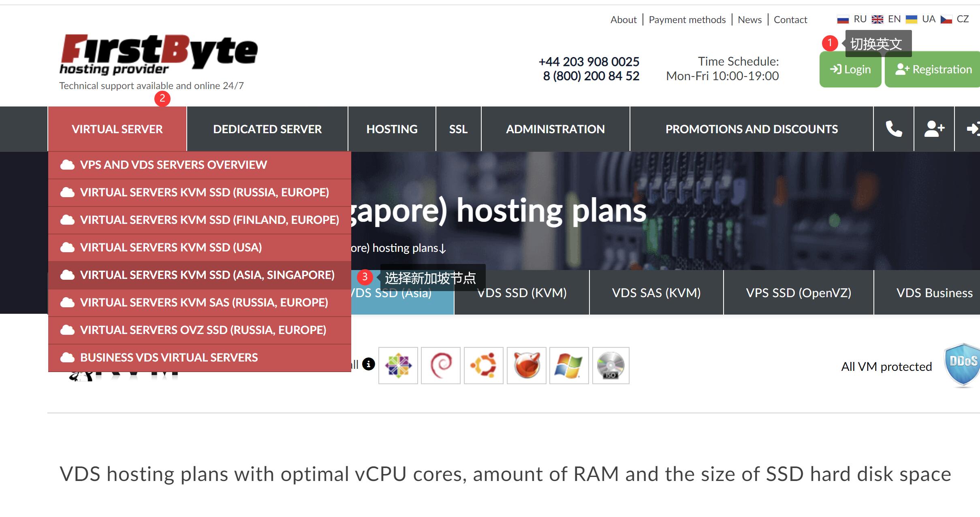The width and height of the screenshot is (980, 517).
Task: Click phone number +44 203 908 0025
Action: pos(589,62)
